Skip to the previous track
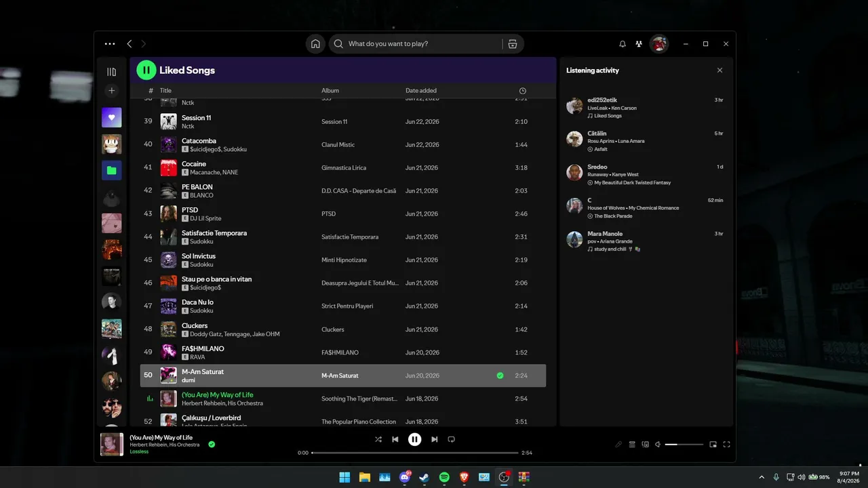The image size is (868, 488). 395,439
